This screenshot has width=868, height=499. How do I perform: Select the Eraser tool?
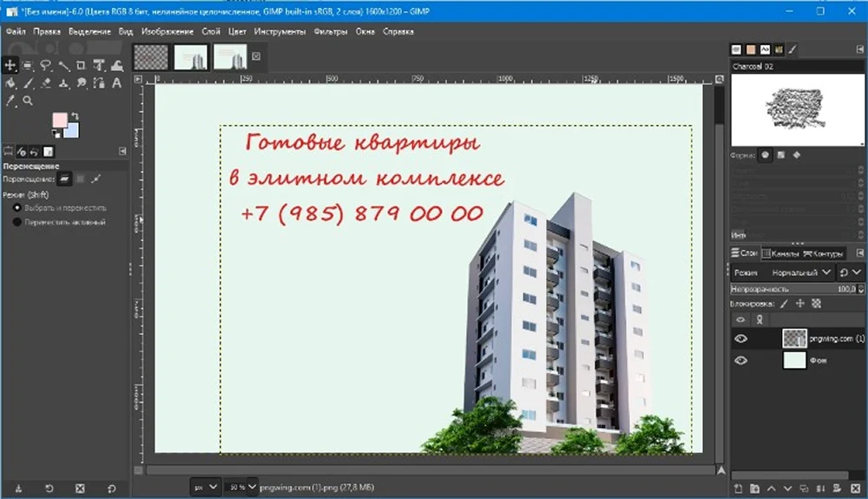(x=46, y=83)
